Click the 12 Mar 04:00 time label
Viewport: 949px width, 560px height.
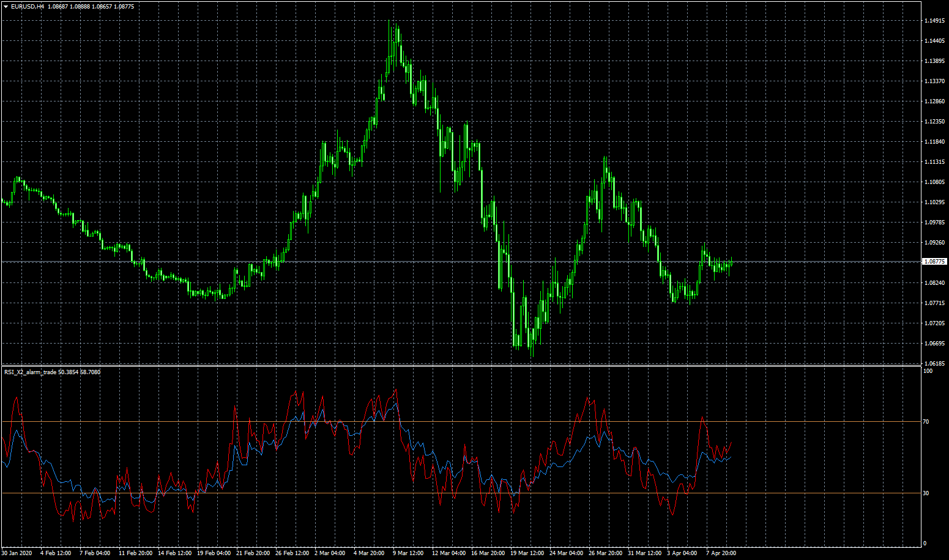click(x=448, y=553)
